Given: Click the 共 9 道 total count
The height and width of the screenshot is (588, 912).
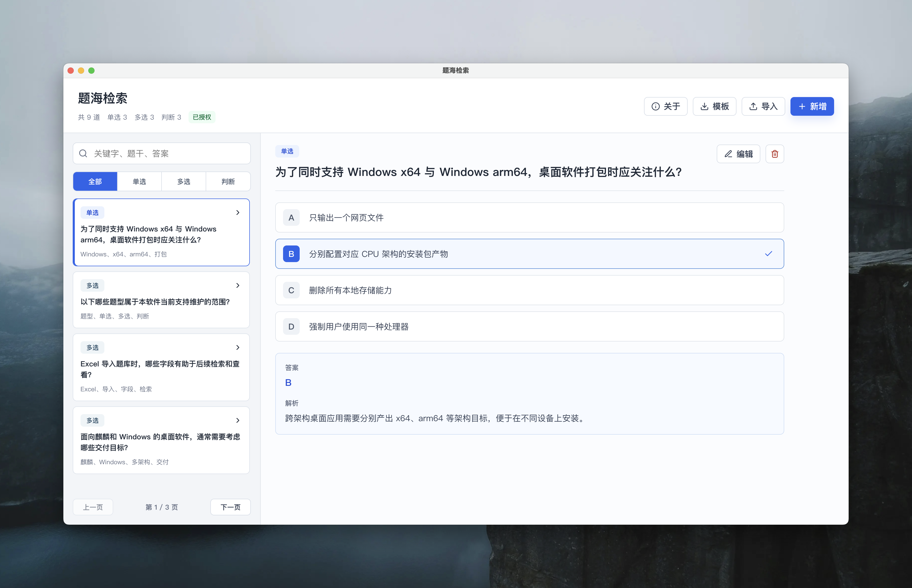Looking at the screenshot, I should 89,117.
